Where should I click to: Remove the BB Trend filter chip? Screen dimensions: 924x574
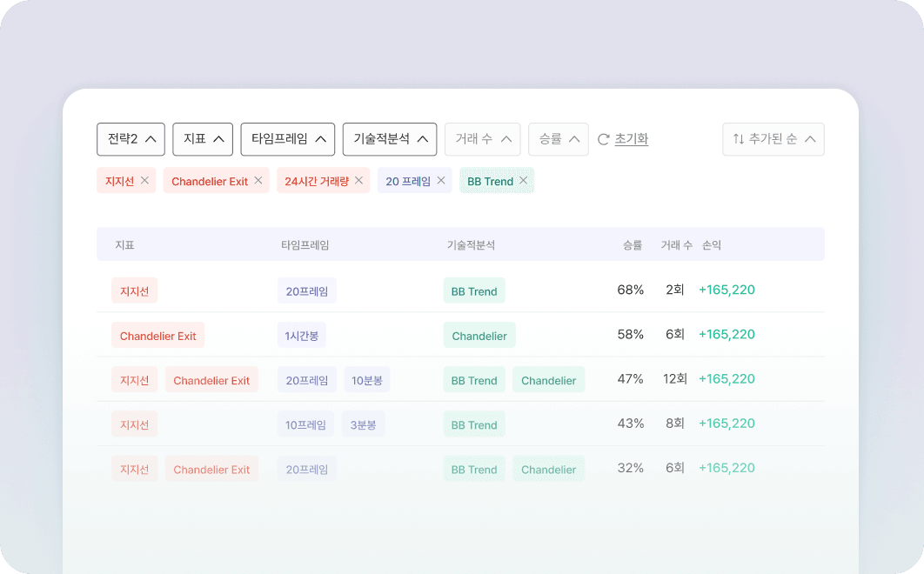click(523, 180)
